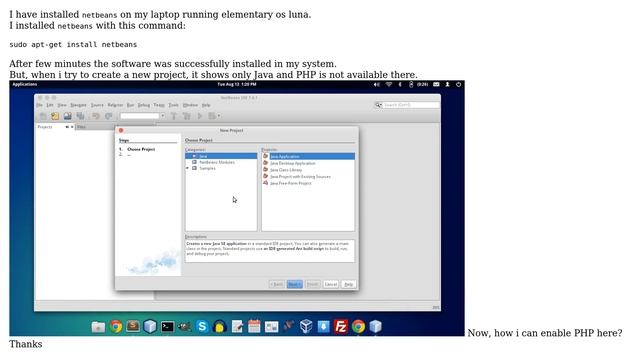The image size is (640, 360).
Task: Click the Back button in New Project dialog
Action: click(277, 284)
